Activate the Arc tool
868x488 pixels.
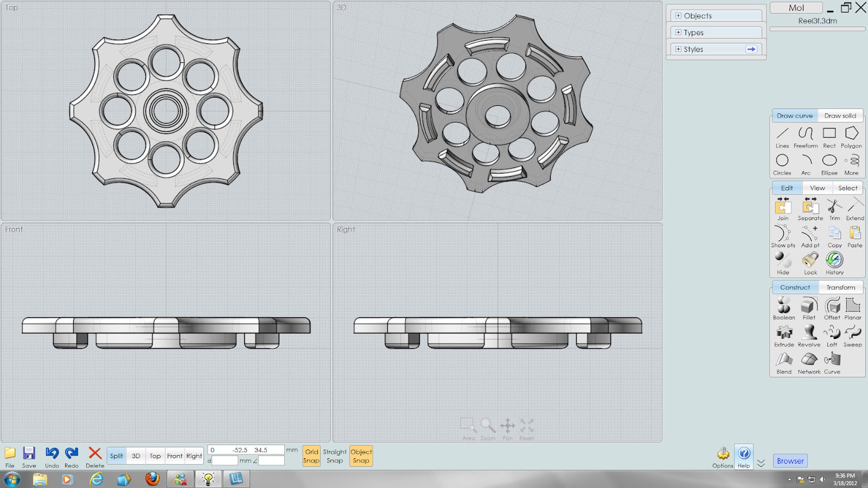pyautogui.click(x=806, y=164)
